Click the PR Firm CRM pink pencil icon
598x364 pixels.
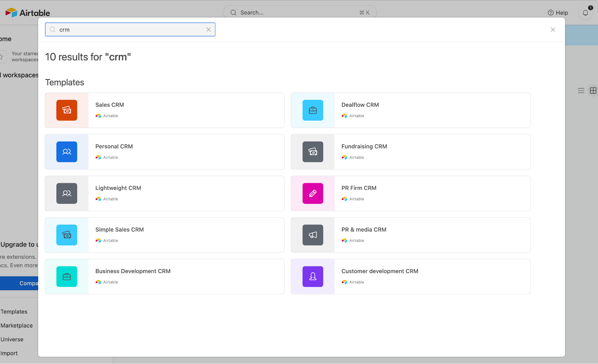pos(313,193)
